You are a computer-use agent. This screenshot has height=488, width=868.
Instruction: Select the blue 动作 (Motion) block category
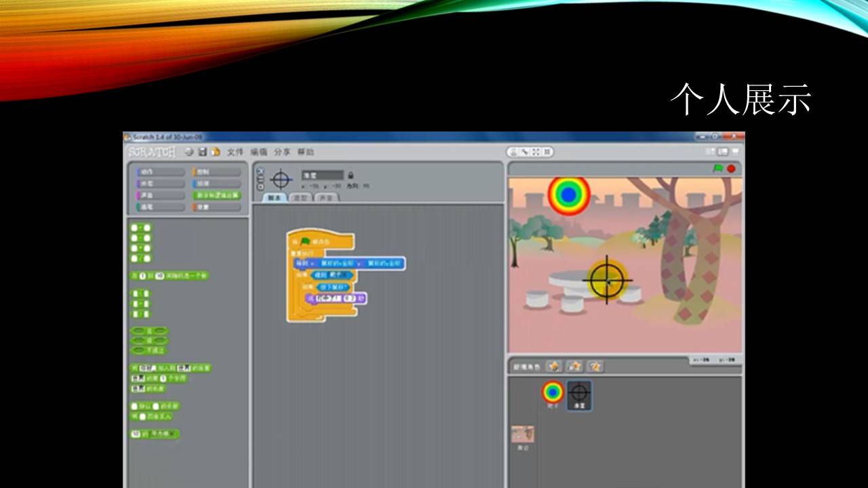160,172
